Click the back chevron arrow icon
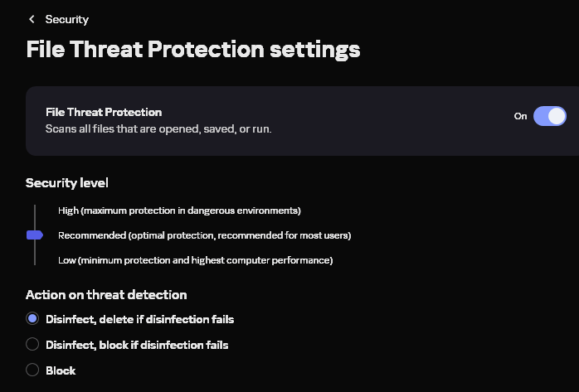 click(32, 19)
